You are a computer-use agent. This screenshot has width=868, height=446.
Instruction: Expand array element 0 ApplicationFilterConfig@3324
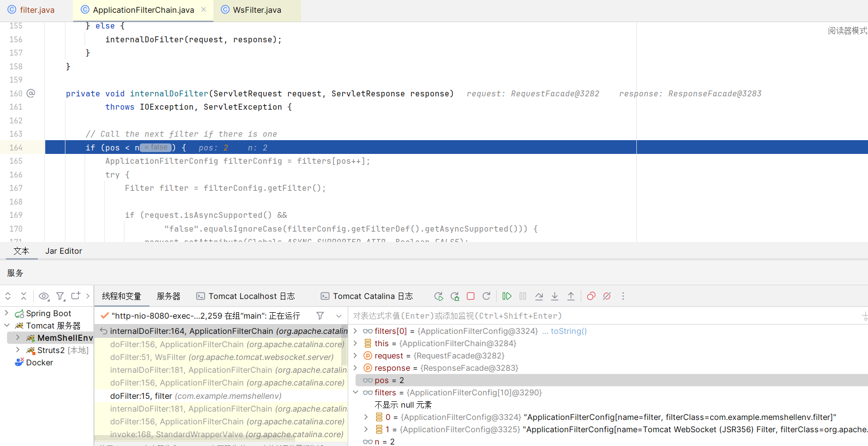(x=366, y=417)
